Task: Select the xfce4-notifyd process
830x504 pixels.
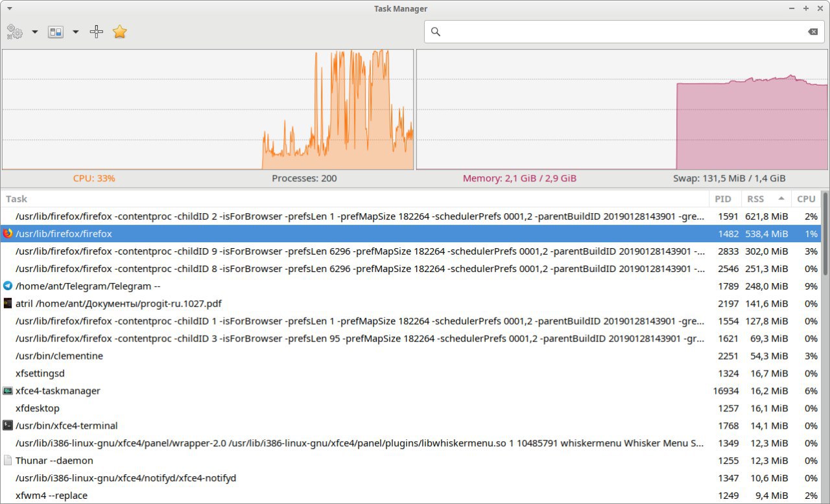Action: [x=411, y=478]
